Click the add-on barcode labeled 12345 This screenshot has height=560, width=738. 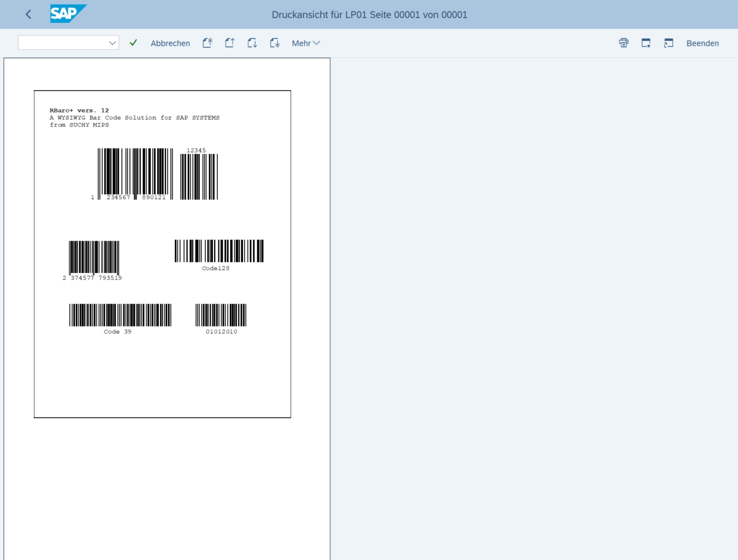tap(199, 176)
